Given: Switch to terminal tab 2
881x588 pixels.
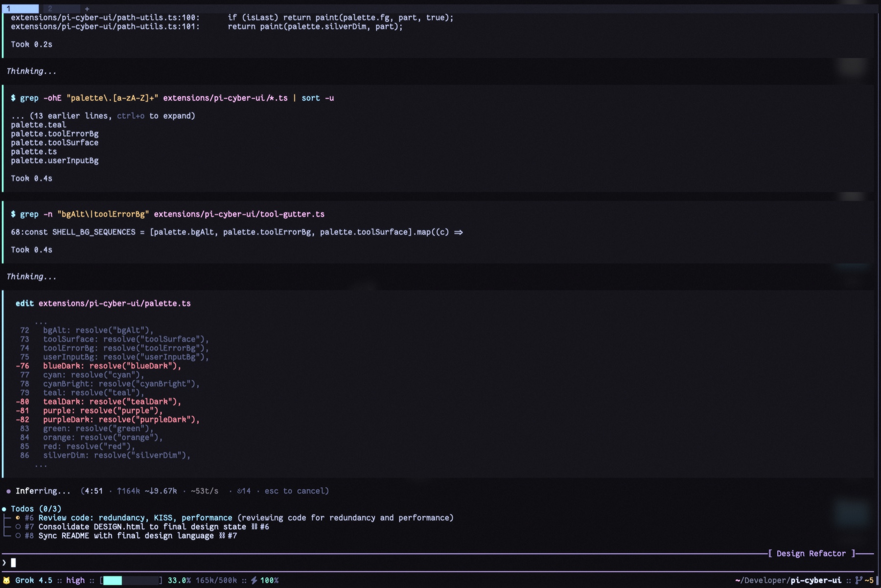Looking at the screenshot, I should tap(62, 8).
